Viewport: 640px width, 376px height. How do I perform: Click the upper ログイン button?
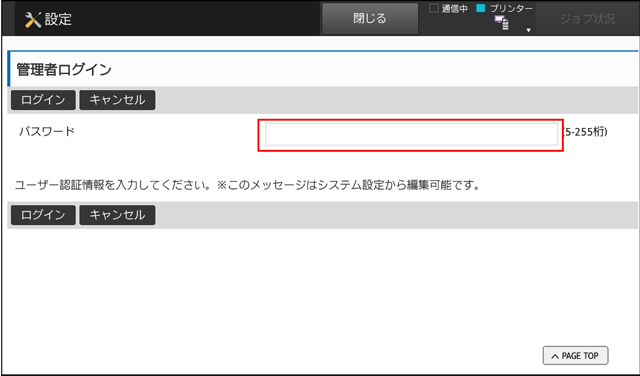coord(43,100)
